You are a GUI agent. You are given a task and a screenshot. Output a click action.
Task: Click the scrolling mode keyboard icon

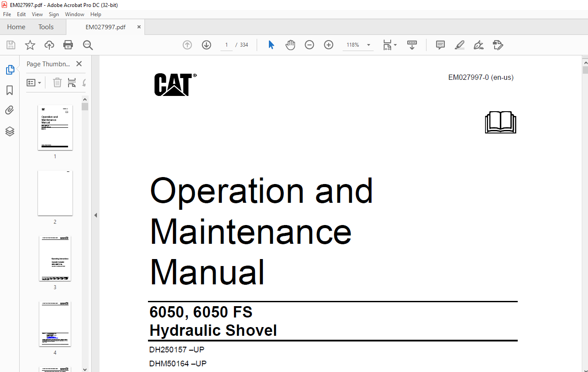point(412,45)
